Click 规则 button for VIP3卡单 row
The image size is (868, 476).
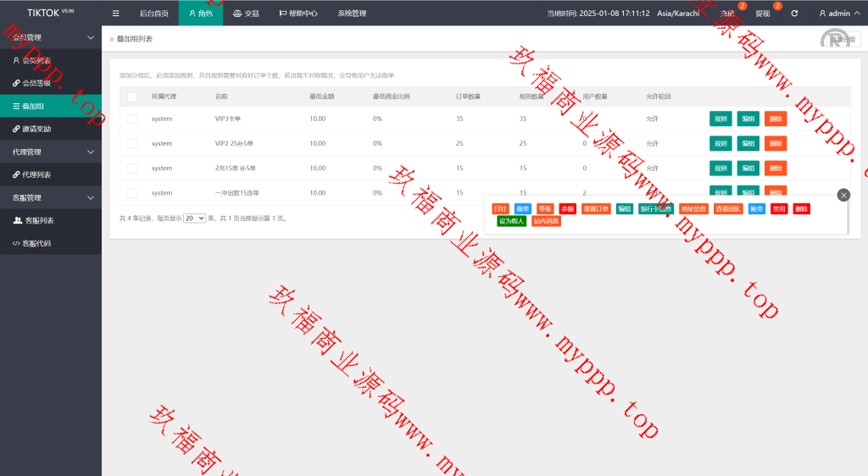coord(721,119)
